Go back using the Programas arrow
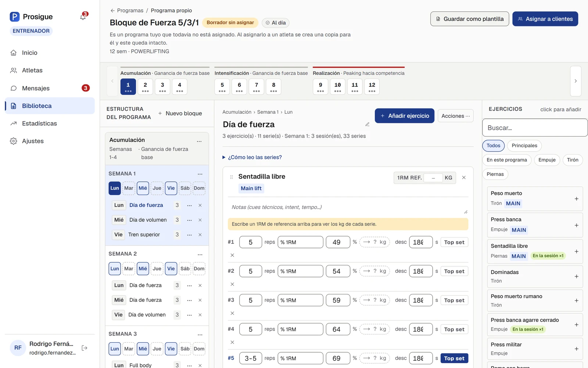 click(x=112, y=11)
